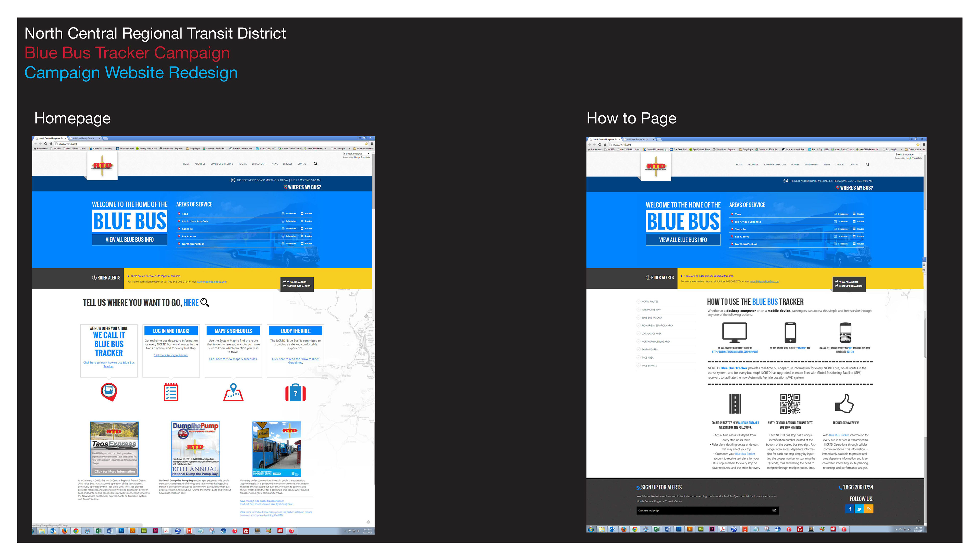Click the Taos Express thumbnail image
Image resolution: width=980 pixels, height=560 pixels.
pyautogui.click(x=114, y=449)
